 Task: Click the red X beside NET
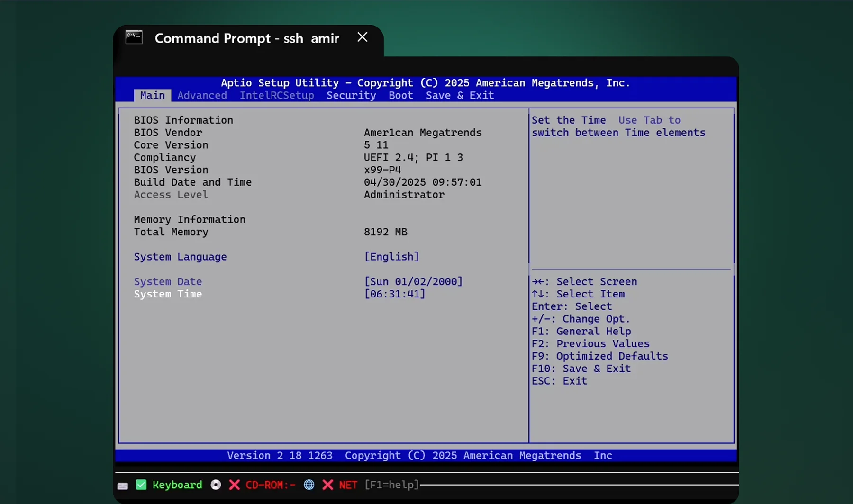pyautogui.click(x=327, y=485)
